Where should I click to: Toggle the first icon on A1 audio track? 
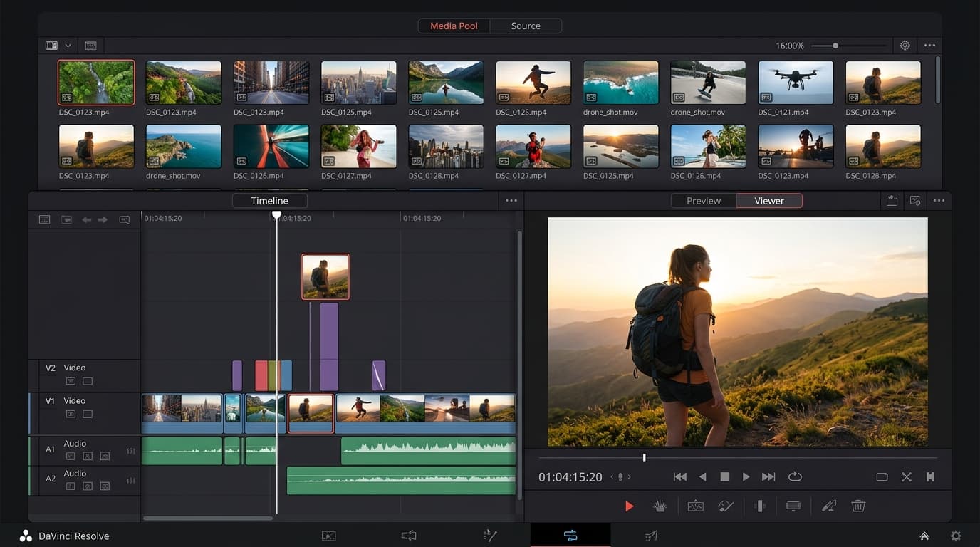(71, 456)
